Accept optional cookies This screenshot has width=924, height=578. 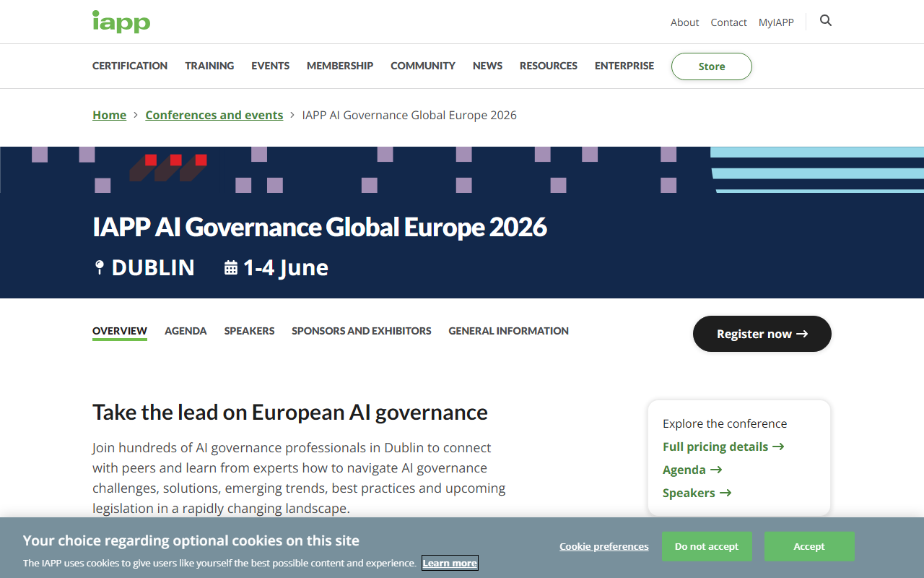tap(809, 546)
